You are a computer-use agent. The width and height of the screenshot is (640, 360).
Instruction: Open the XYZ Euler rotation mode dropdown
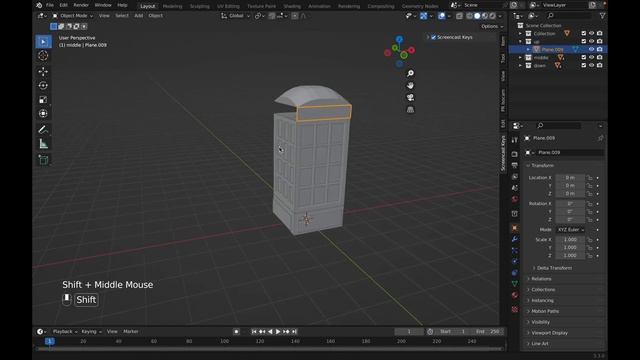[x=571, y=230]
